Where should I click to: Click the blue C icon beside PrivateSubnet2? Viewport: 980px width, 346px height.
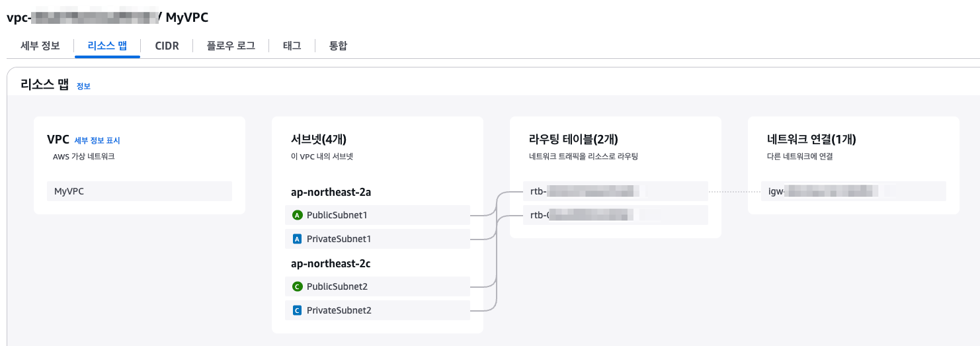click(297, 310)
